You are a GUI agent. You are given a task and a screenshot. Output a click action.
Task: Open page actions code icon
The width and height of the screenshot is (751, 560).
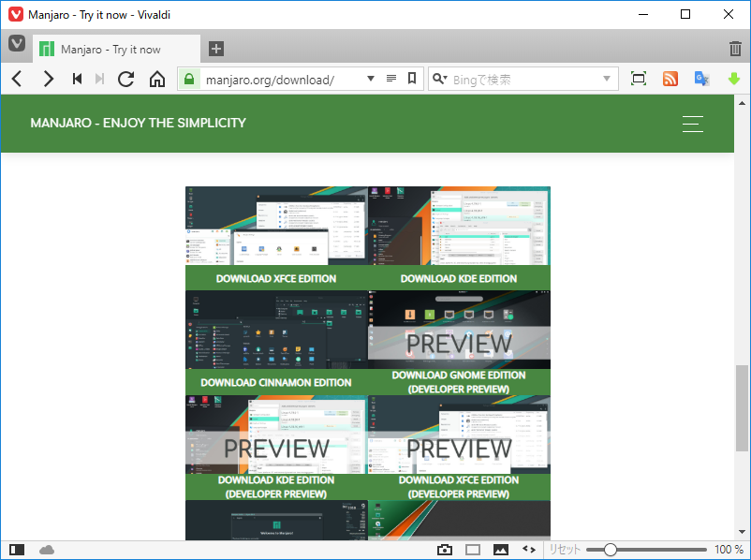pos(529,550)
